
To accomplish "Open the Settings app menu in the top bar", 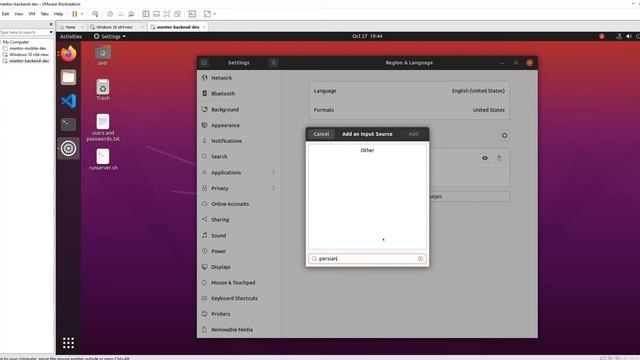I will point(110,36).
